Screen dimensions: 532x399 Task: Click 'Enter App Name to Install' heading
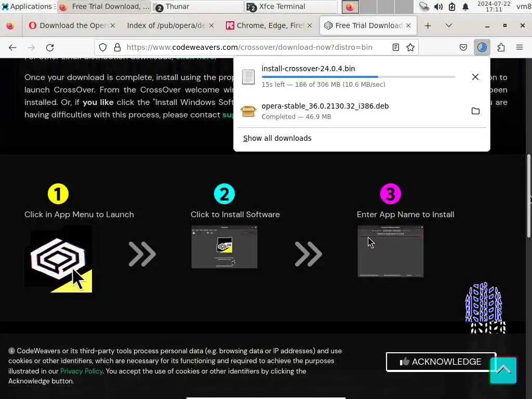[405, 215]
